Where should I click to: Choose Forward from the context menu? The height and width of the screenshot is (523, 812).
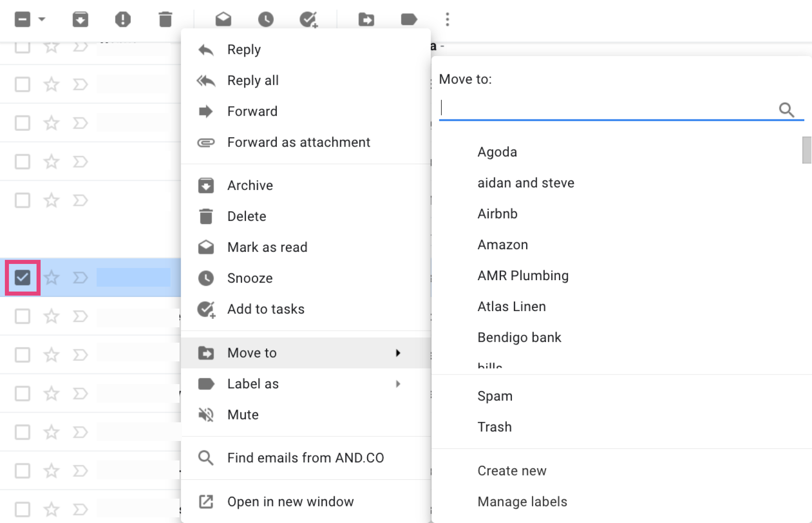point(306,111)
